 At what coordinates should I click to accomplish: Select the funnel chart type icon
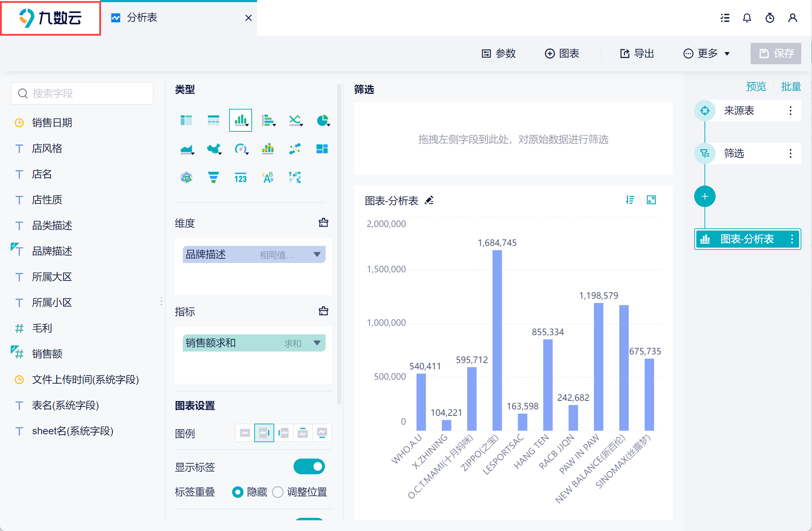click(214, 177)
